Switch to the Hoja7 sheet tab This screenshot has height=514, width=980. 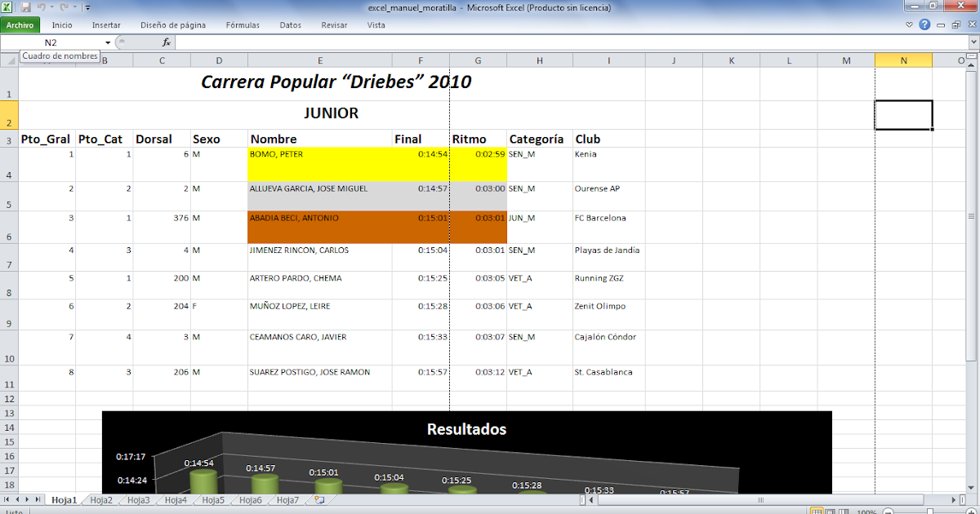click(288, 500)
